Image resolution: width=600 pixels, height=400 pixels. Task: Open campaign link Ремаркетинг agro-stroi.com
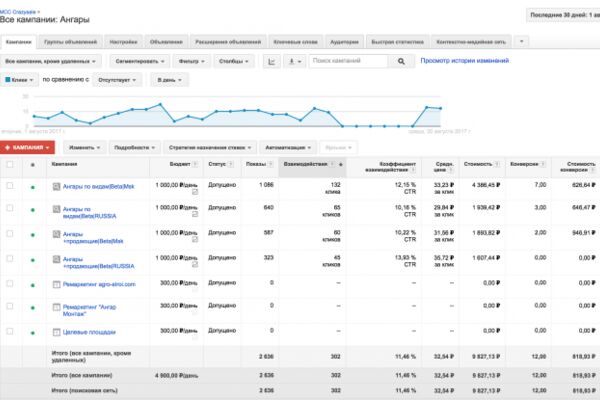point(99,284)
